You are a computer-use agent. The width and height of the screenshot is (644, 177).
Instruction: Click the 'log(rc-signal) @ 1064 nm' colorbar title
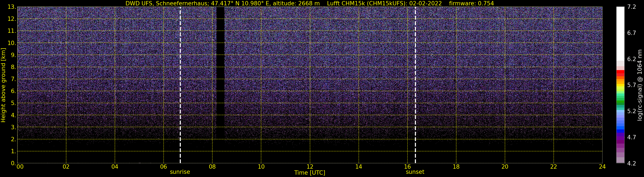pyautogui.click(x=640, y=85)
